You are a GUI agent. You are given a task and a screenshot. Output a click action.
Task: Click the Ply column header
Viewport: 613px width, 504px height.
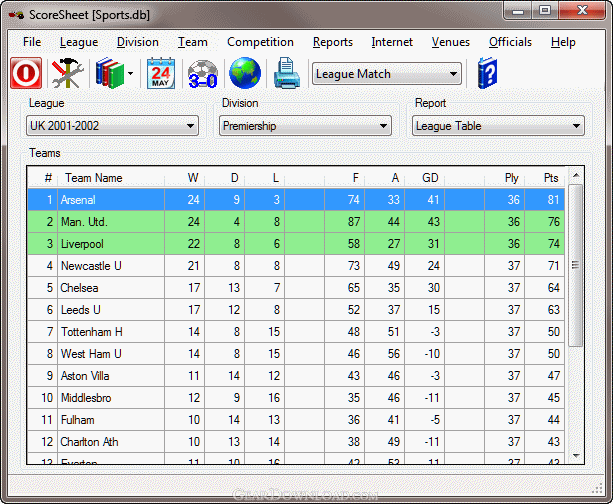[504, 178]
